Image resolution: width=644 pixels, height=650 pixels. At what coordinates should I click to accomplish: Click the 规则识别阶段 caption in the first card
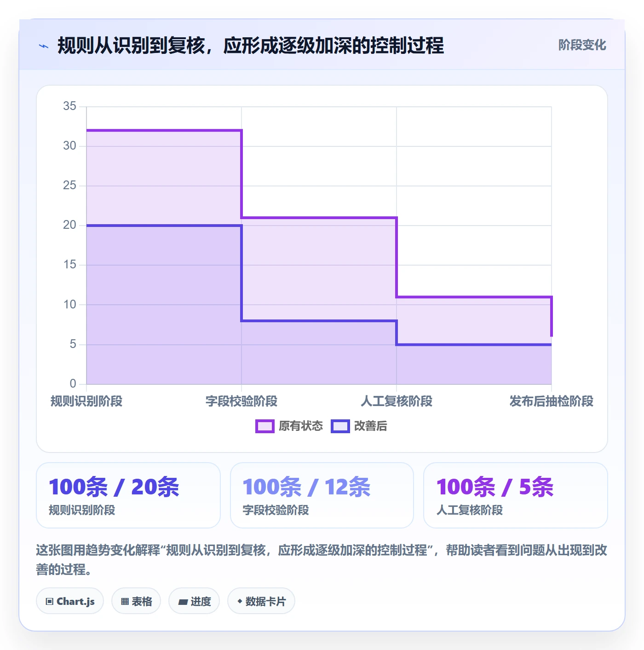82,510
